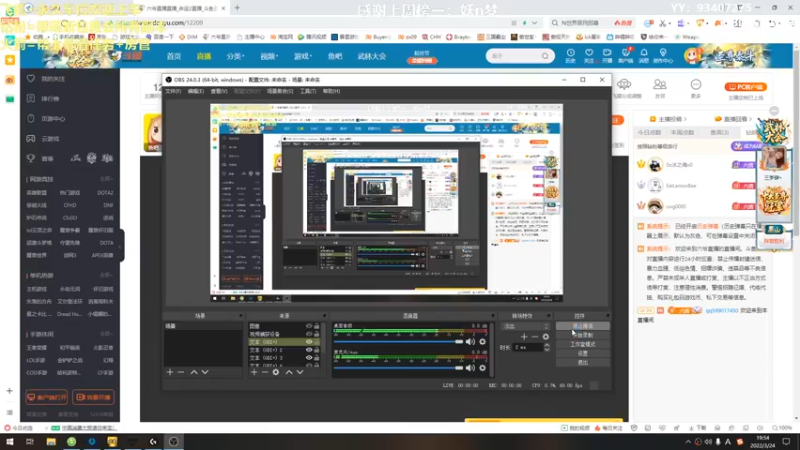Image resolution: width=800 pixels, height=450 pixels.
Task: Toggle visibility of the 视频捕获设备 source
Action: (x=309, y=334)
